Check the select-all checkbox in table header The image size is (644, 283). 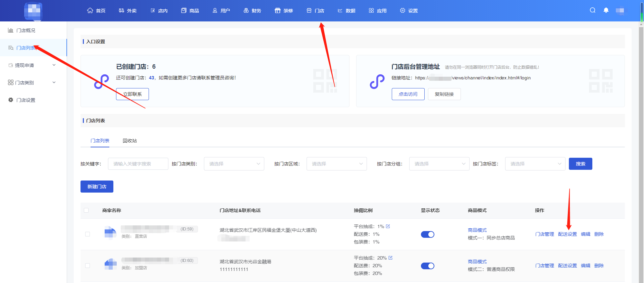86,210
